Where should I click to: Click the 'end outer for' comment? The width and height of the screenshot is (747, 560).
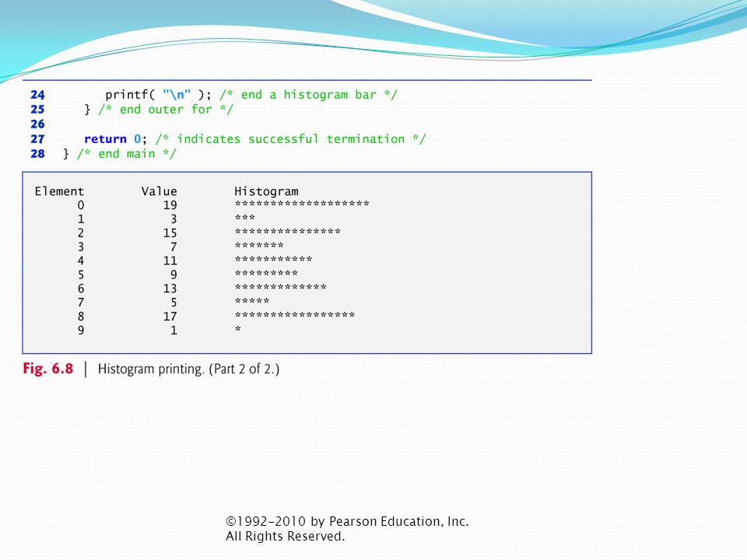click(166, 110)
